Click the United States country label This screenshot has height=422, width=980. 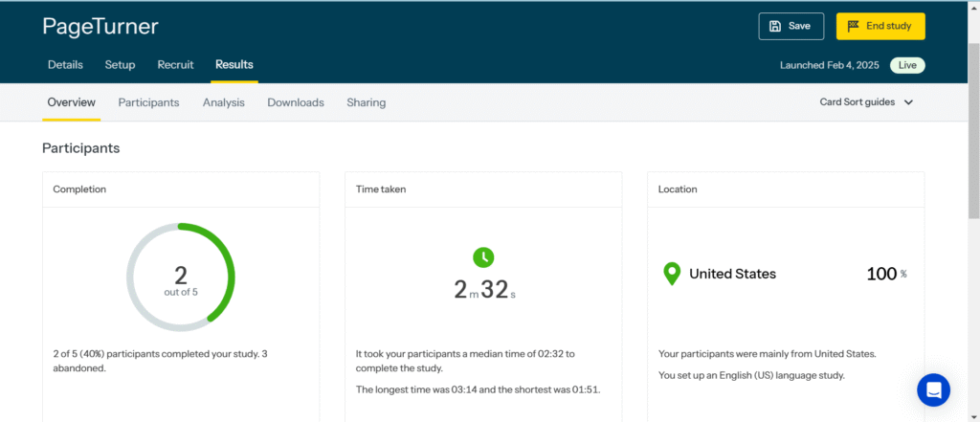pos(732,274)
